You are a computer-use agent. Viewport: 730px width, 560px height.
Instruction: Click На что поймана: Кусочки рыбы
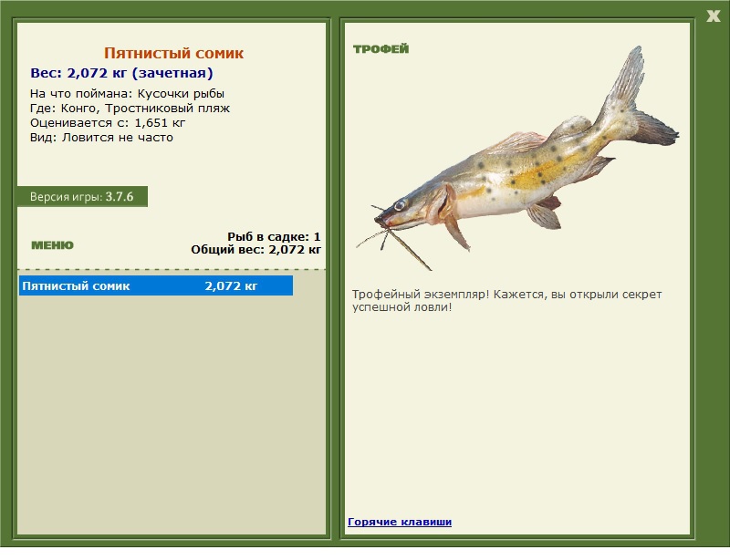(127, 94)
